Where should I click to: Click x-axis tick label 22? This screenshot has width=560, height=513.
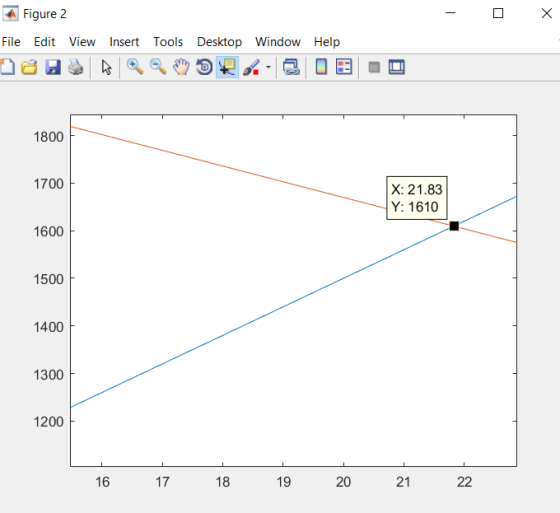465,482
